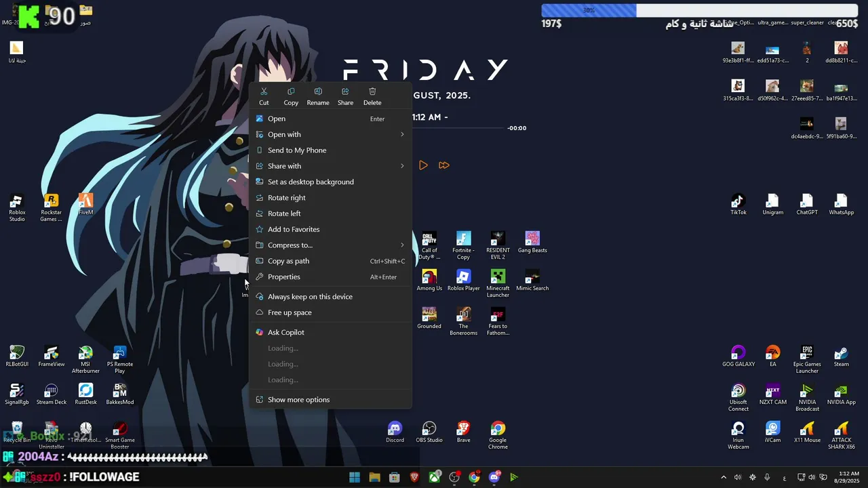868x488 pixels.
Task: Select Rotate left menu entry
Action: click(330, 213)
